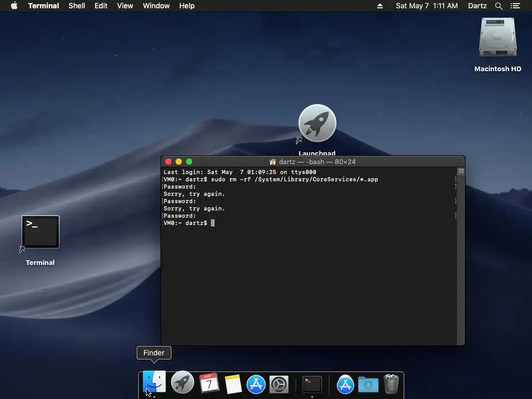Click the first 'Sorry, try again.' line

(194, 194)
